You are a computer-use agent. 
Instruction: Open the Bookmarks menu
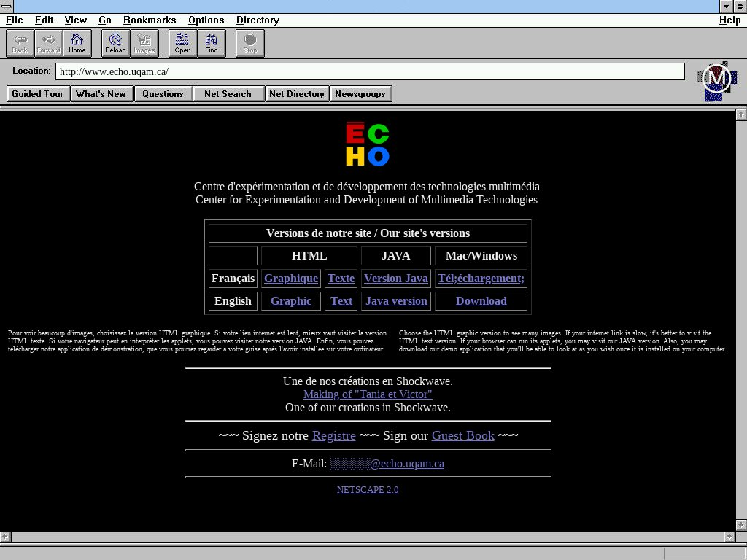(x=150, y=20)
